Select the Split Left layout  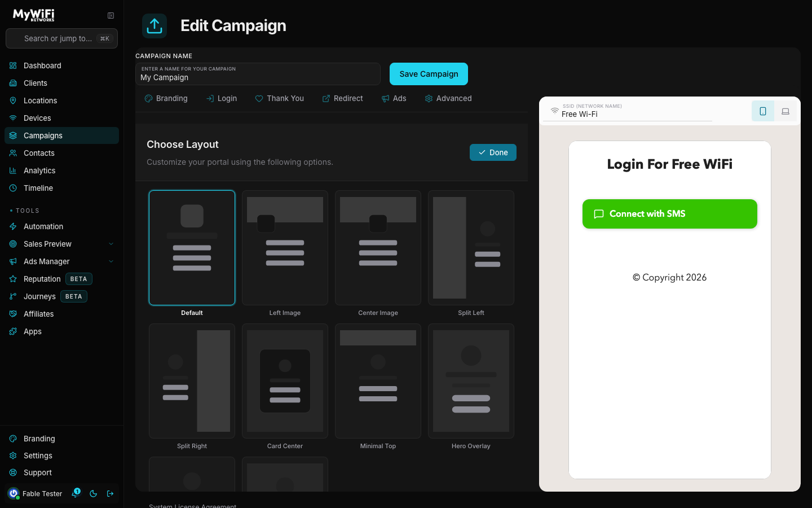click(x=471, y=248)
